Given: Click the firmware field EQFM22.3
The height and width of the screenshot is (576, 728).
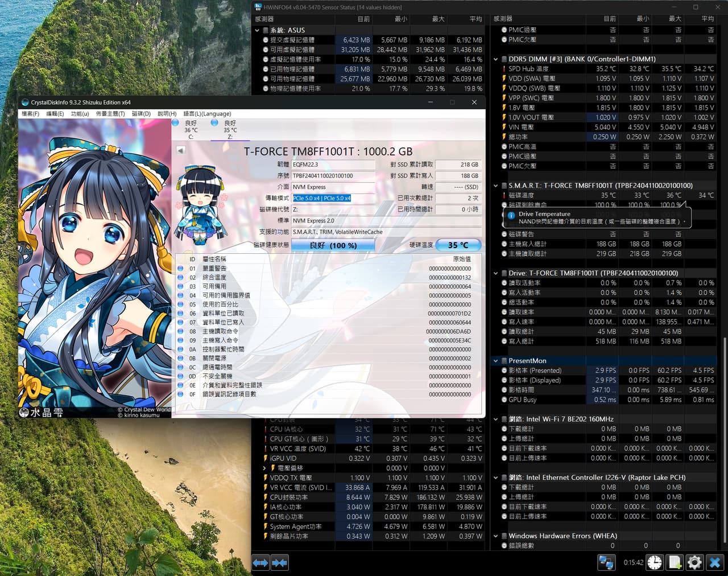Looking at the screenshot, I should [333, 164].
